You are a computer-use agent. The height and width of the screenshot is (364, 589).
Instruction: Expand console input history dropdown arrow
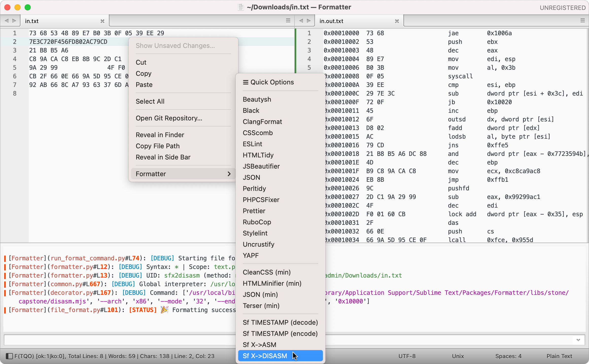click(578, 340)
